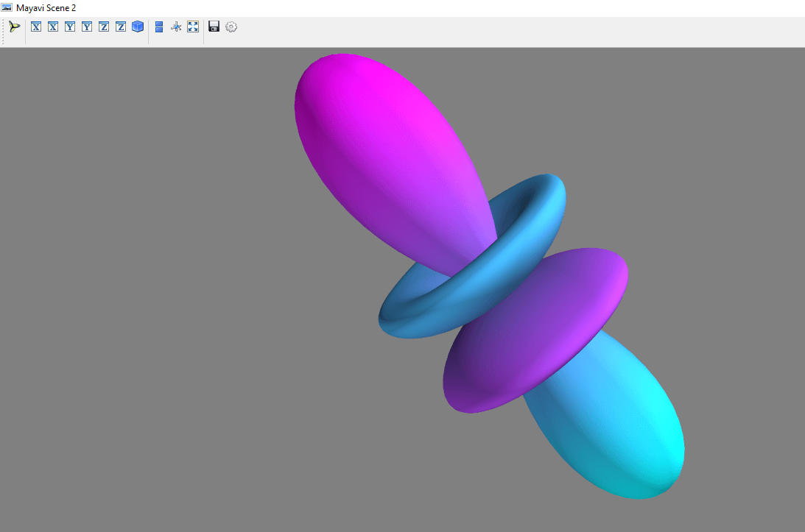Switch to the positive Y axis view

(x=69, y=26)
